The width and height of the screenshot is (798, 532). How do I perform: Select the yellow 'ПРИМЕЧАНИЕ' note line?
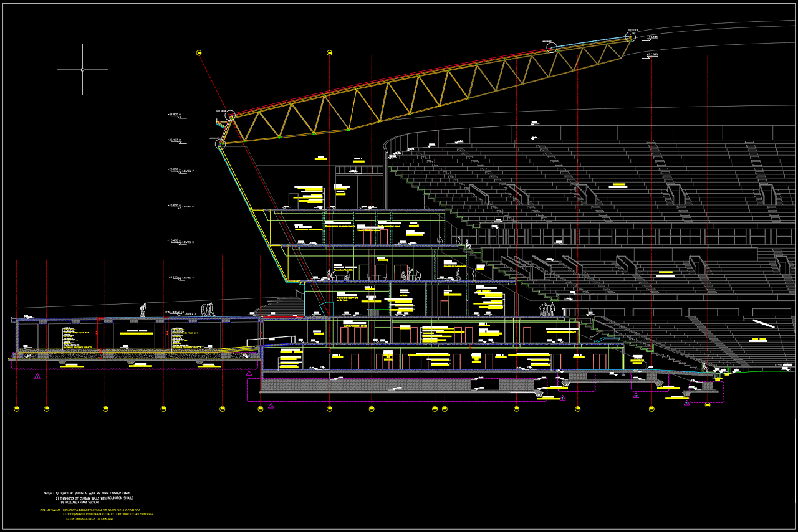pyautogui.click(x=90, y=510)
